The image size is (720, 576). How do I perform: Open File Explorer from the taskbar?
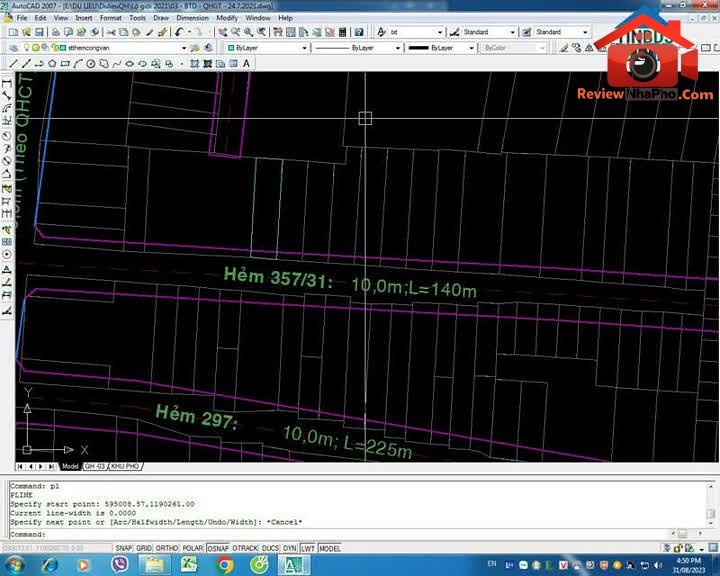[x=154, y=565]
